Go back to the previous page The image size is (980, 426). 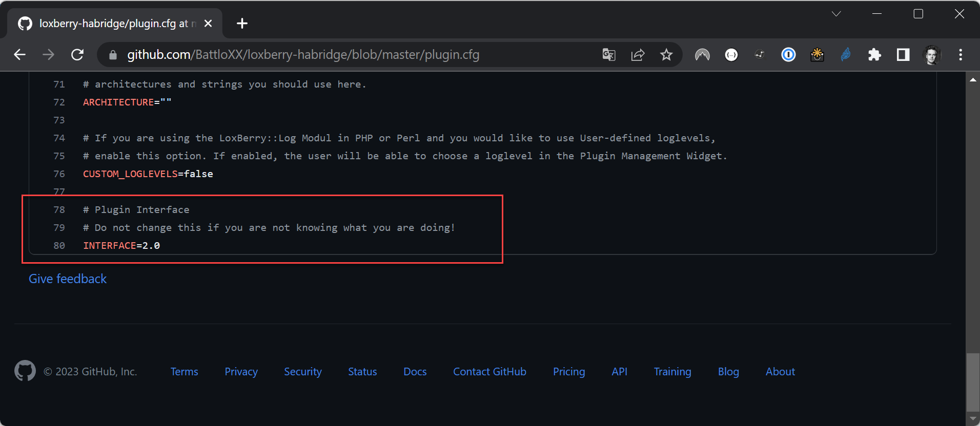19,55
